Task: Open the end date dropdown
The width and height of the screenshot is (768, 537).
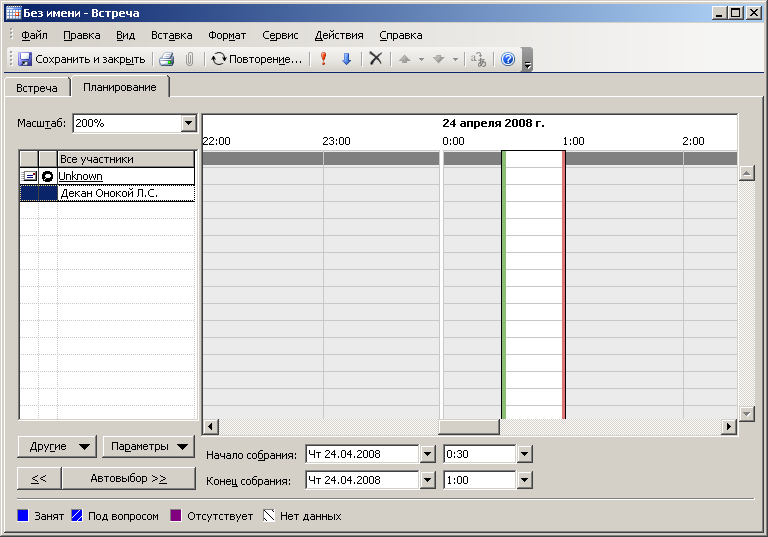Action: click(x=427, y=480)
